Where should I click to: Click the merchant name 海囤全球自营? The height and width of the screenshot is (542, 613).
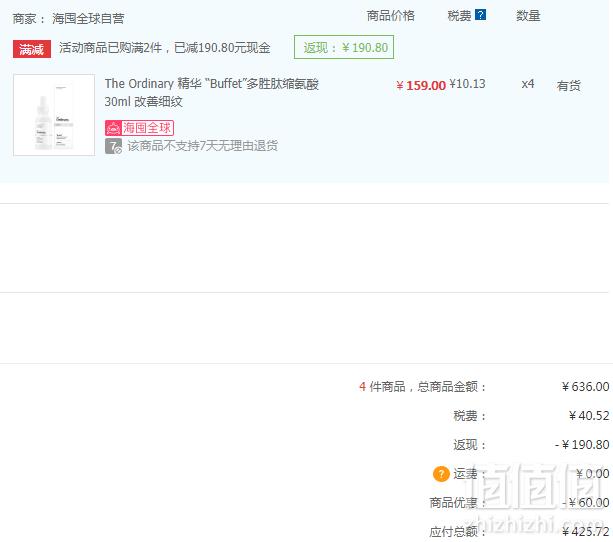pos(88,18)
